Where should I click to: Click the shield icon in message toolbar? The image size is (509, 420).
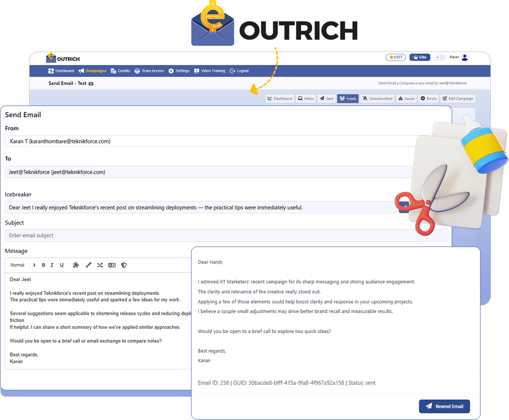[124, 265]
